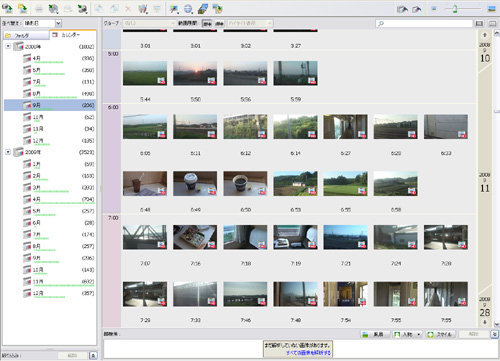This screenshot has width=500, height=361.
Task: Adjust the thumbnail size slider handle
Action: [x=455, y=9]
